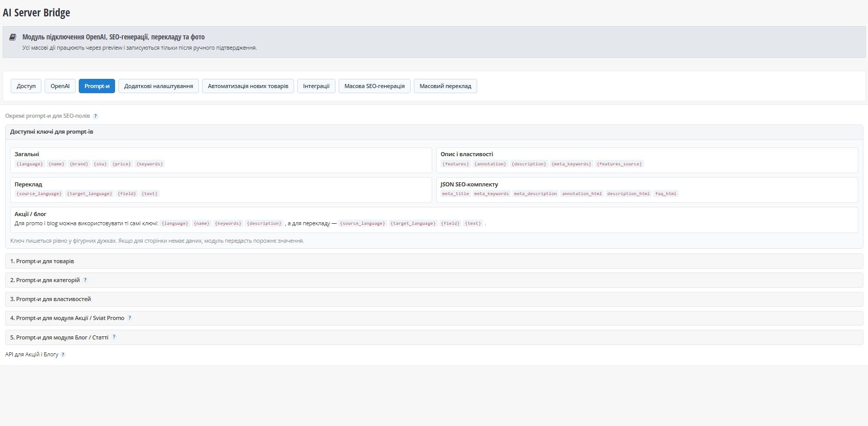This screenshot has width=868, height=426.
Task: Click the {source_language} key under Переклад
Action: (x=39, y=194)
